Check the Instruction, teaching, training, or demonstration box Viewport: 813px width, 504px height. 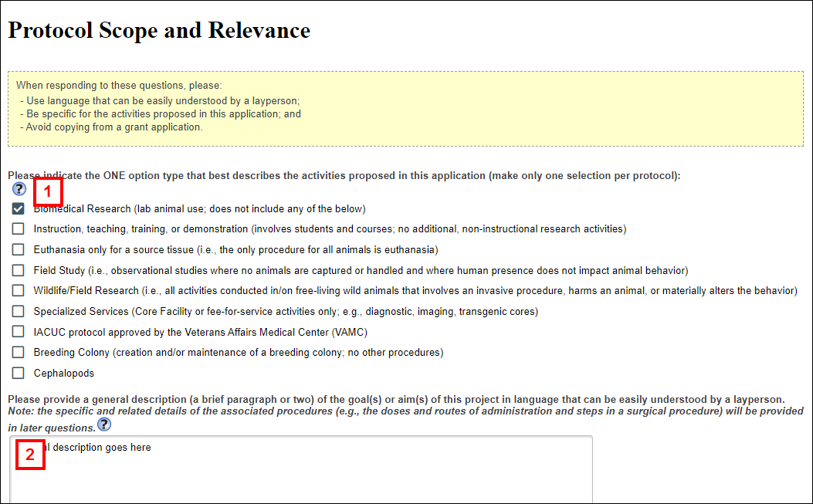point(19,229)
